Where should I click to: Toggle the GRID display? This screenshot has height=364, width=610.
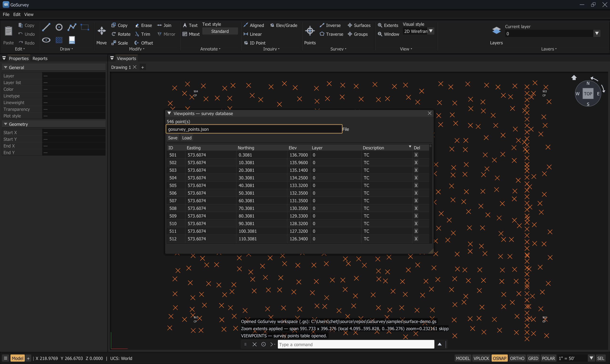533,358
